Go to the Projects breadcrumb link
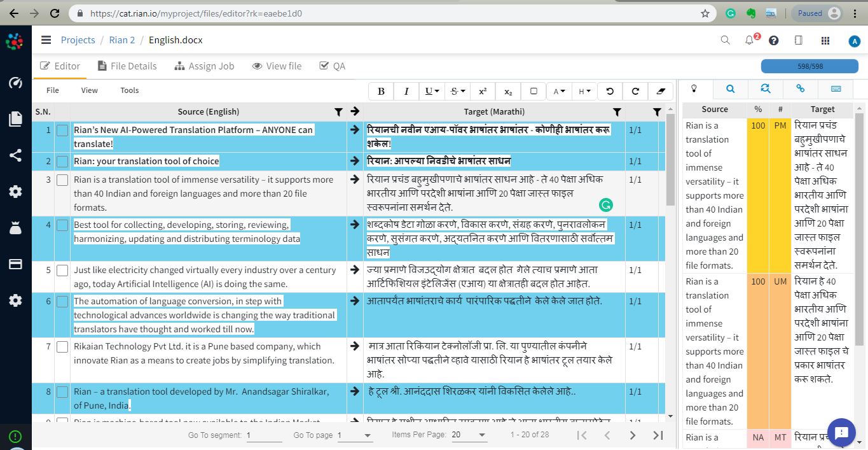This screenshot has width=868, height=450. click(78, 40)
